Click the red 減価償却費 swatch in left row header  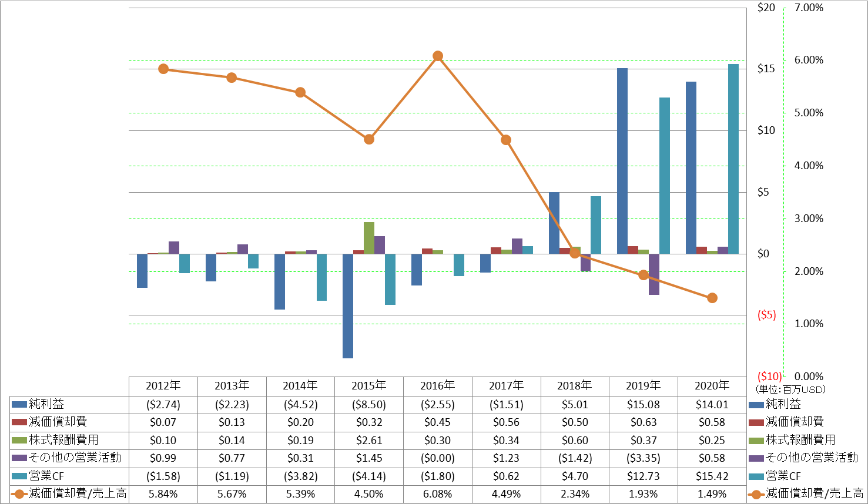[x=19, y=422]
